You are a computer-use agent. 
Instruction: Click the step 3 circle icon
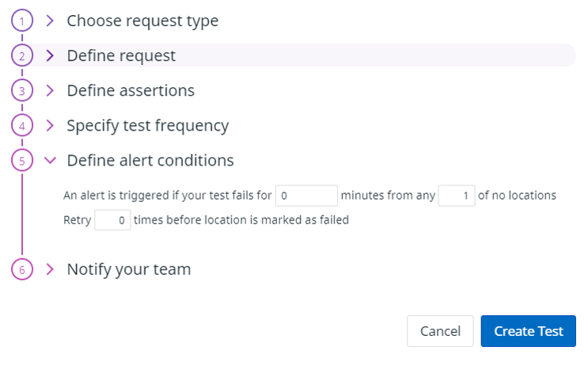pyautogui.click(x=22, y=91)
